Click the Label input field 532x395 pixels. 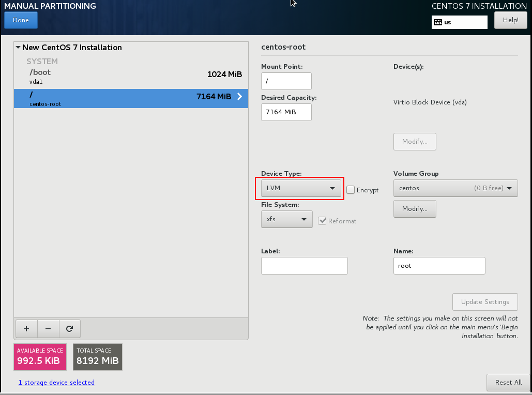[305, 266]
